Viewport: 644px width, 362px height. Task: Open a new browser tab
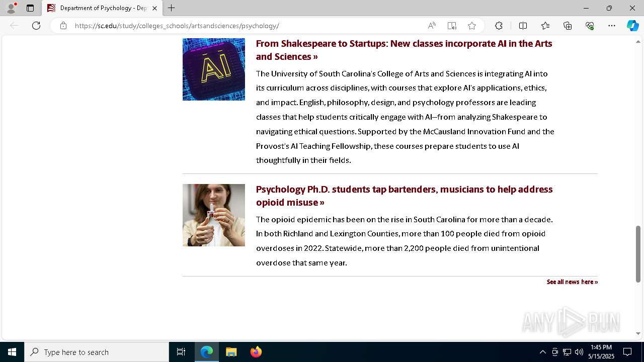pos(172,8)
